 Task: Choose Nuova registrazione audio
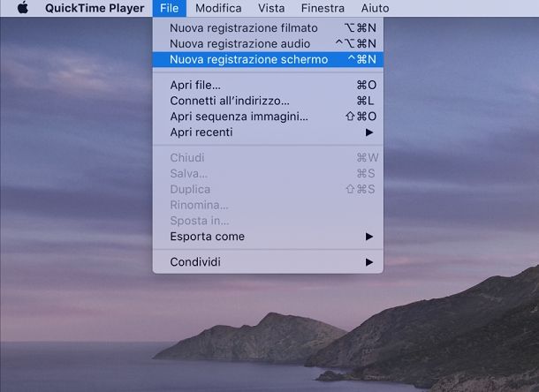(268, 43)
